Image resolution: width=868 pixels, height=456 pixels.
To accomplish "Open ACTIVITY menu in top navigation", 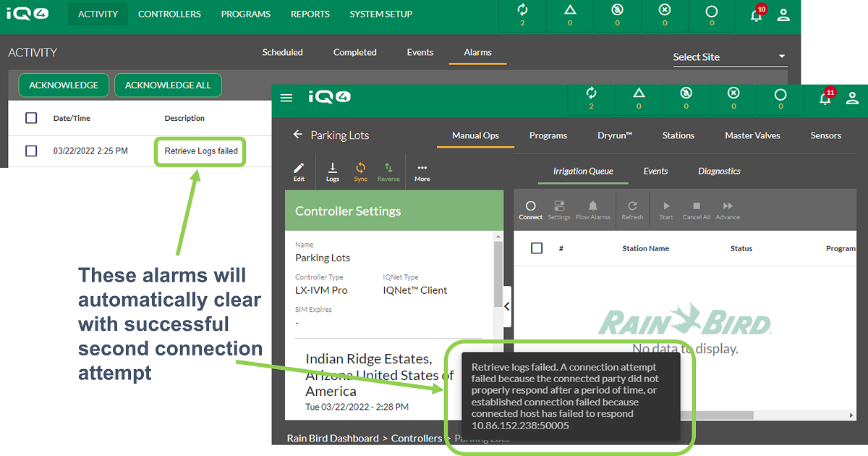I will coord(98,14).
